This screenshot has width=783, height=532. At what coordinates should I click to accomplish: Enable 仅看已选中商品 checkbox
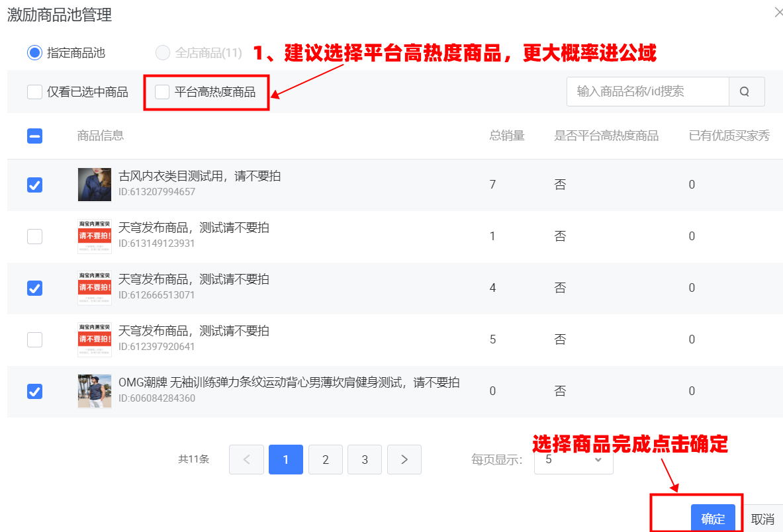34,92
